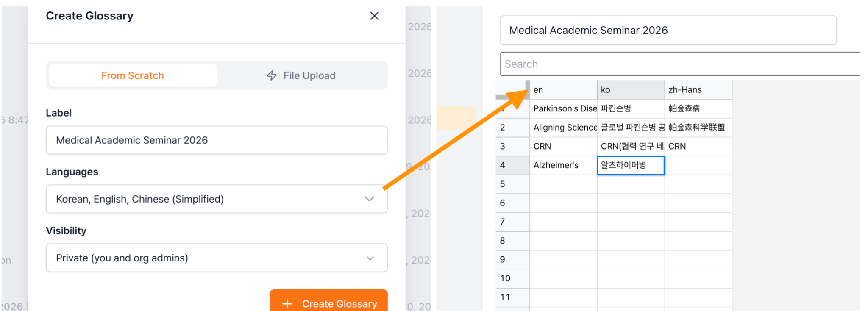Screen dimensions: 868x311
Task: Click the plus icon on Create Glossary
Action: point(287,304)
